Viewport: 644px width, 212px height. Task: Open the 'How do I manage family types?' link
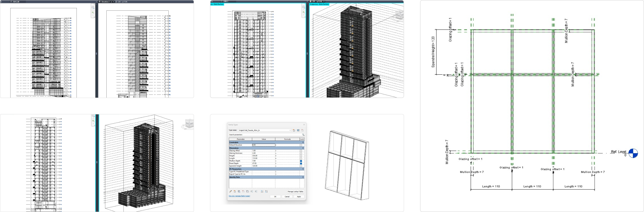pos(239,196)
